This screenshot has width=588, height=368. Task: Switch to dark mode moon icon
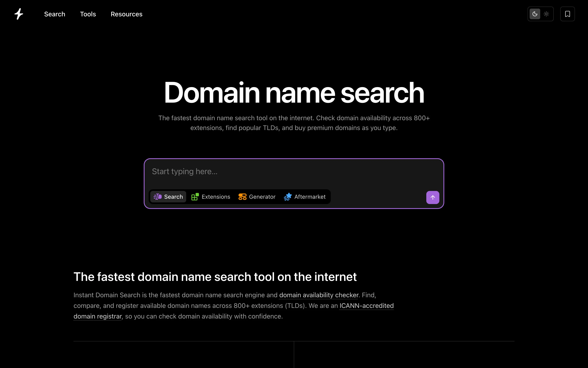coord(535,14)
